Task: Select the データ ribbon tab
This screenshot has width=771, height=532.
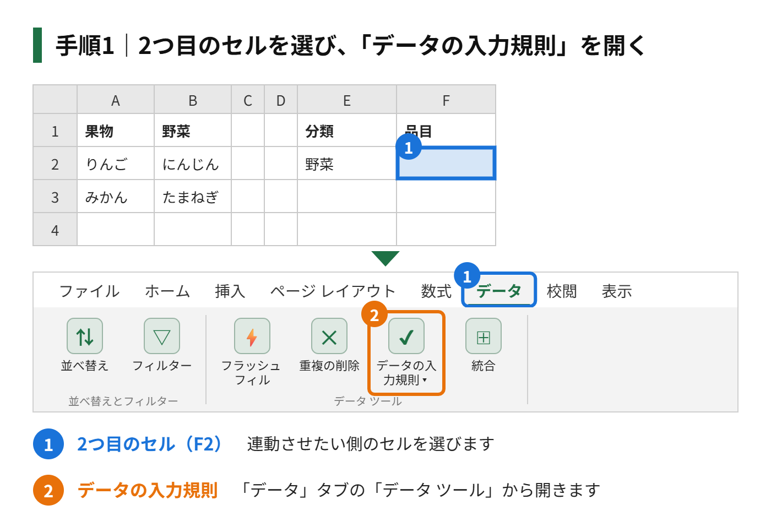Action: [499, 290]
